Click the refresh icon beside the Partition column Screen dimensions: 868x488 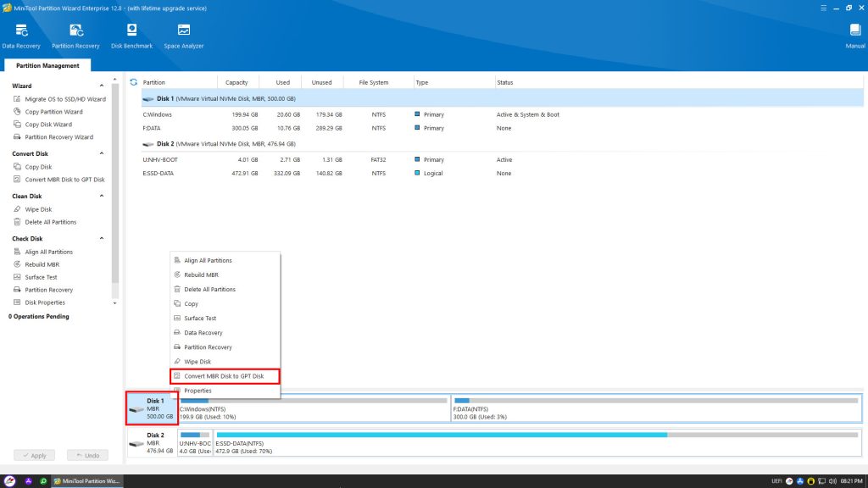[x=133, y=82]
